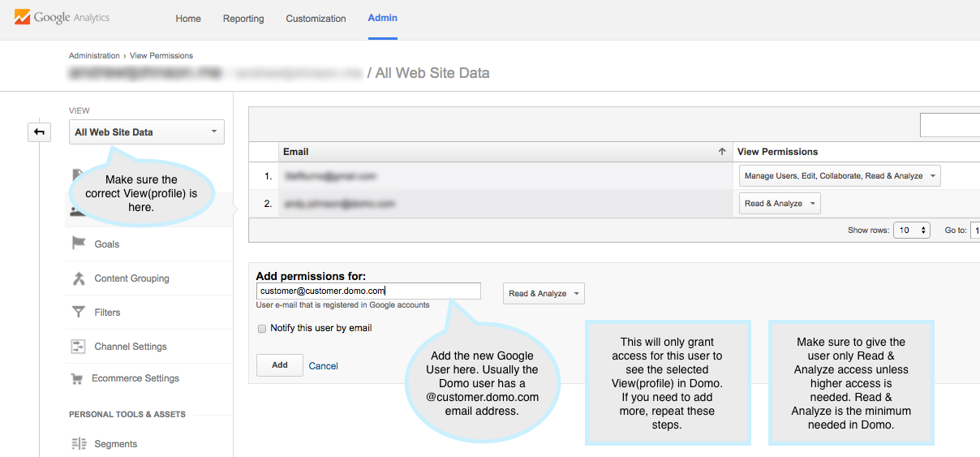Image resolution: width=980 pixels, height=457 pixels.
Task: Open the new user permissions dropdown
Action: pyautogui.click(x=544, y=294)
